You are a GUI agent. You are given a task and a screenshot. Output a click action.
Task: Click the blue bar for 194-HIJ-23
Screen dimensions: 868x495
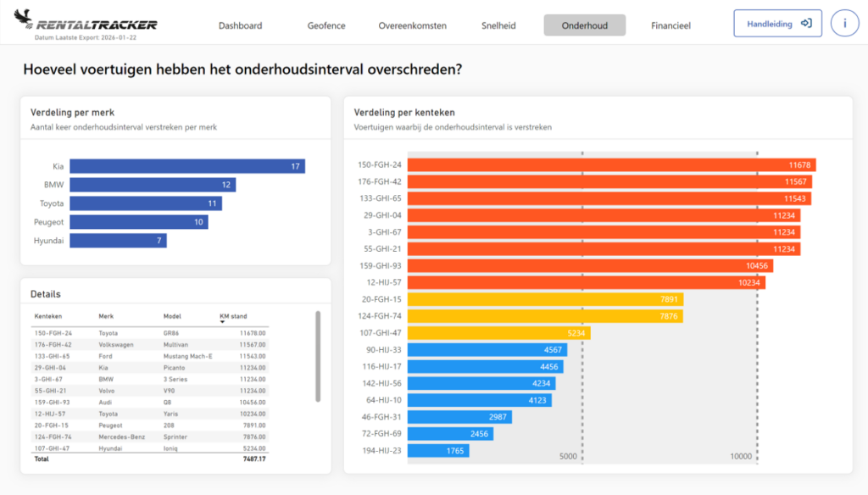(x=438, y=450)
